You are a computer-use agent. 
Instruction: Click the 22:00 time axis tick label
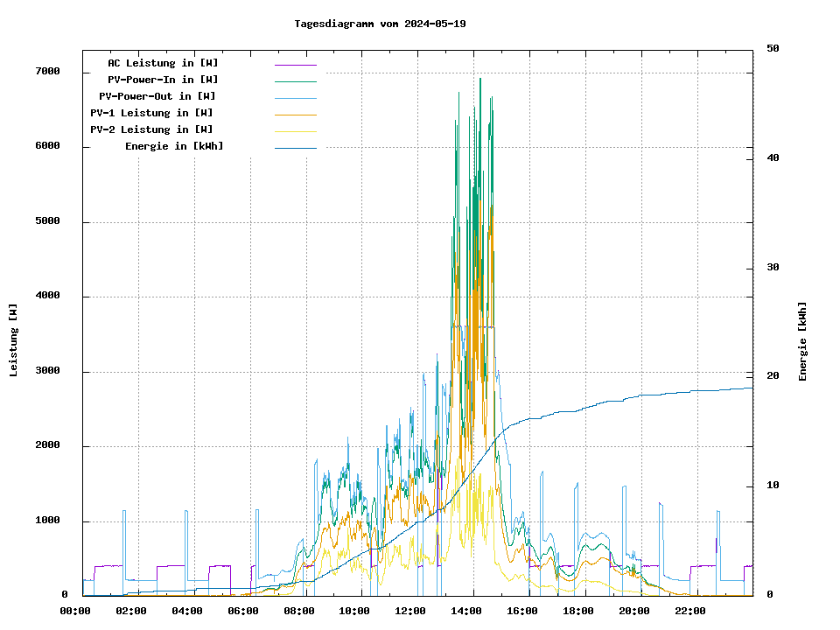[x=690, y=611]
